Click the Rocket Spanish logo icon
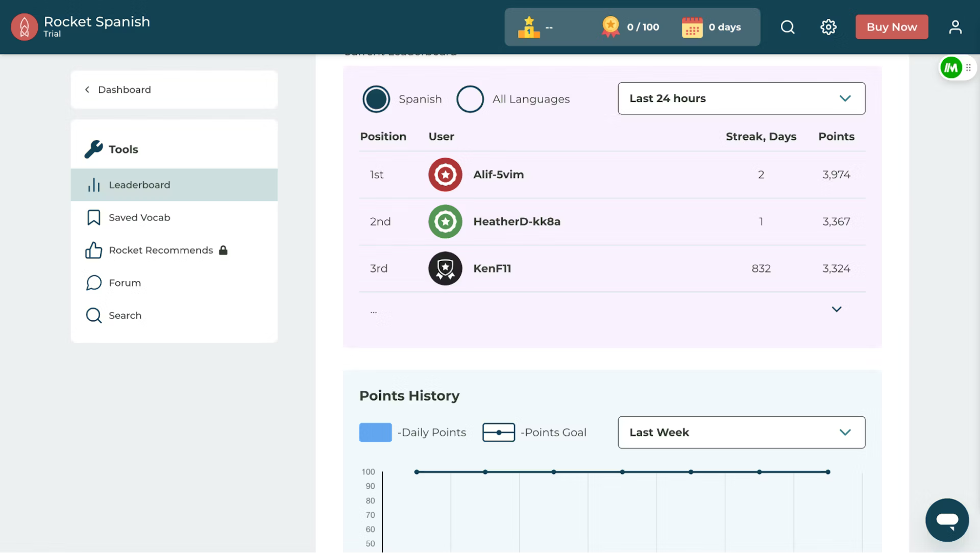Image resolution: width=980 pixels, height=553 pixels. coord(24,27)
